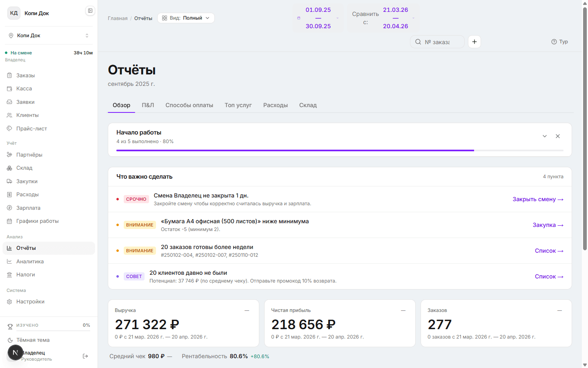Click the СРОЧНО badge
This screenshot has width=588, height=368.
click(x=136, y=199)
